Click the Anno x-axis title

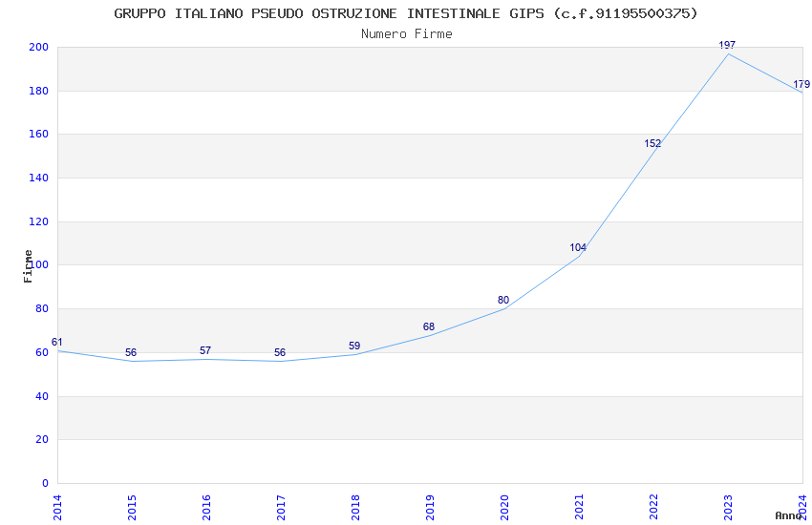[x=788, y=515]
